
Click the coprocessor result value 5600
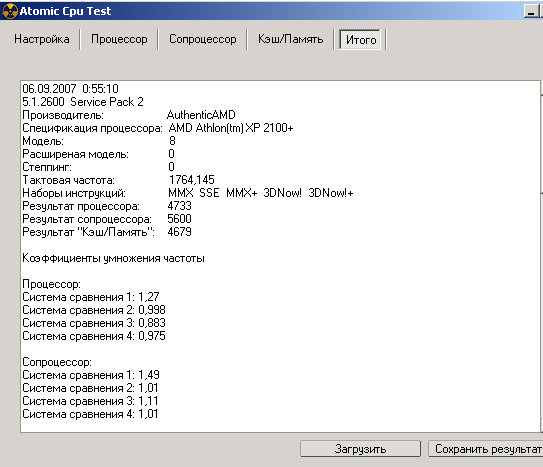179,219
